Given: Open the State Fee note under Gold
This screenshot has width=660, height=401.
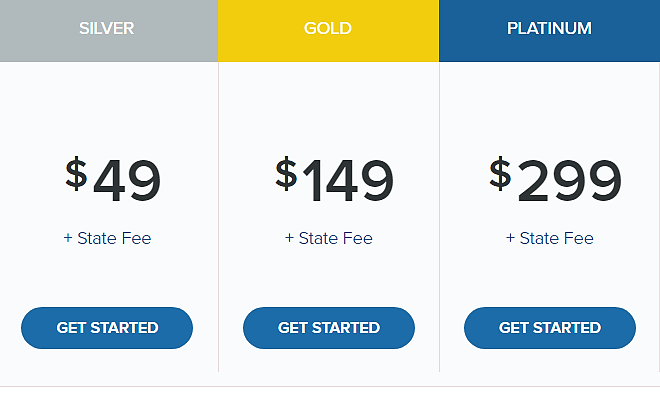Looking at the screenshot, I should (x=335, y=238).
